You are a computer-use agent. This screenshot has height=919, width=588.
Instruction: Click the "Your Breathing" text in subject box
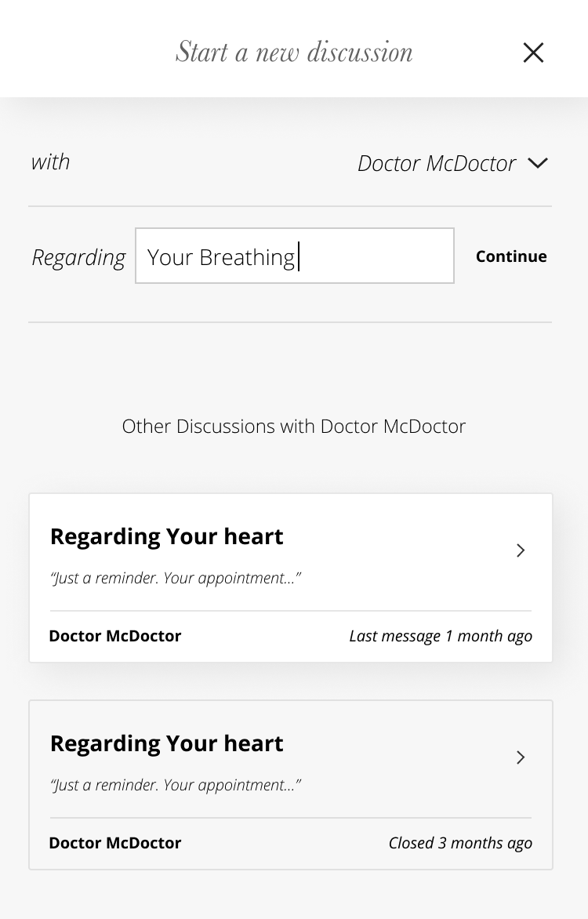pos(221,257)
